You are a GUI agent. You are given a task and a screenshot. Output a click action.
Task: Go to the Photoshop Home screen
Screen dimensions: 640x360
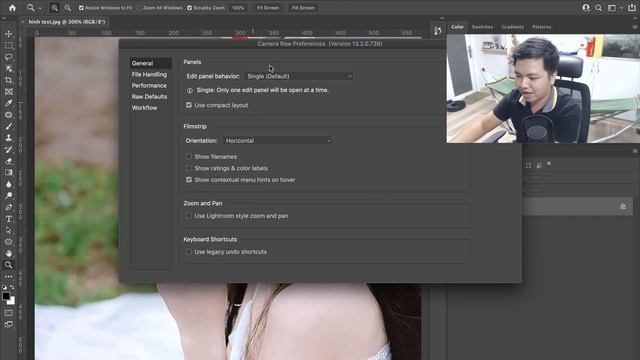point(12,8)
